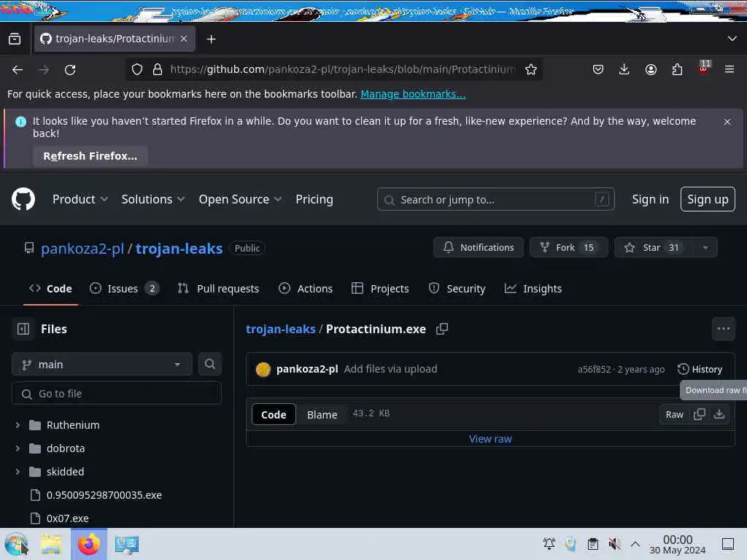Click the file search magnifier button
This screenshot has height=560, width=747.
tap(209, 365)
